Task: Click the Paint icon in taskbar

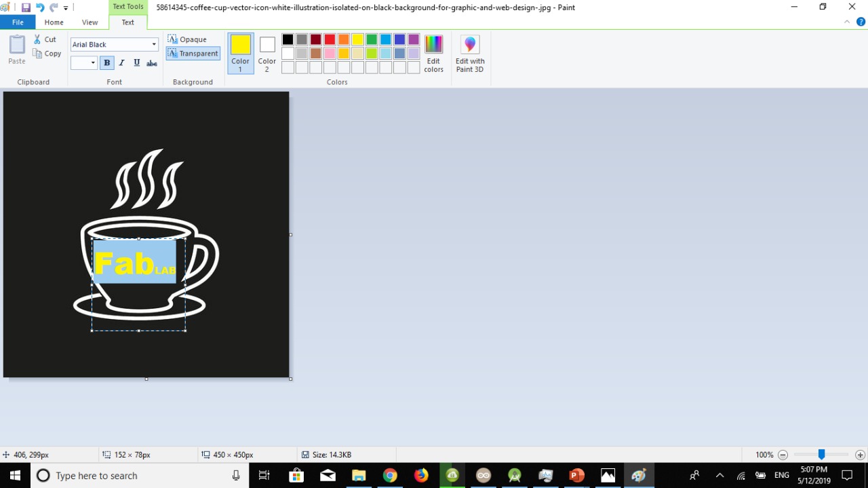Action: [639, 475]
